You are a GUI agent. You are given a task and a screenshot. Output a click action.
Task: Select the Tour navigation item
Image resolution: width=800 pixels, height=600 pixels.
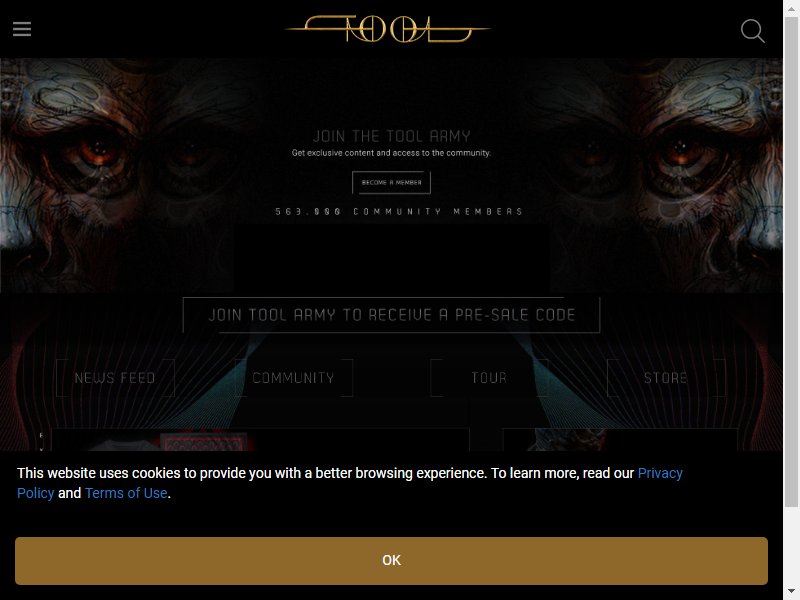click(489, 378)
